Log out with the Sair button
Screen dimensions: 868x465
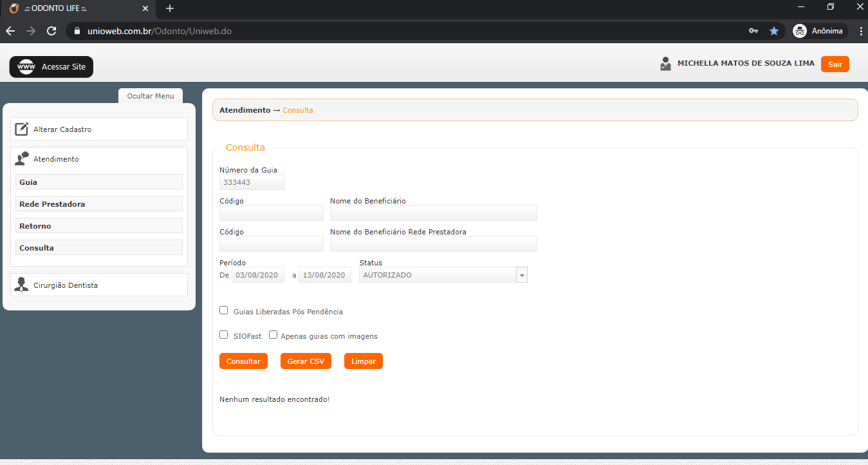tap(835, 64)
